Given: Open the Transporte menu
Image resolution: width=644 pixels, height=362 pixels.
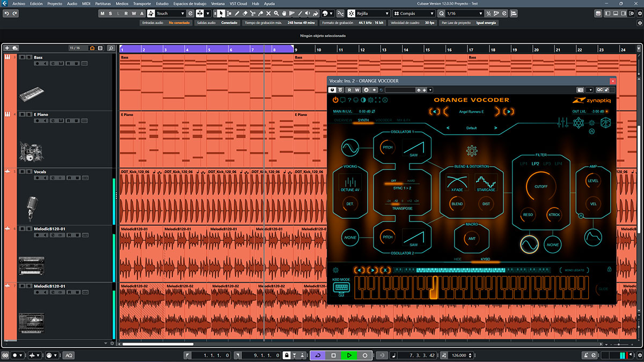Looking at the screenshot, I should (x=142, y=3).
